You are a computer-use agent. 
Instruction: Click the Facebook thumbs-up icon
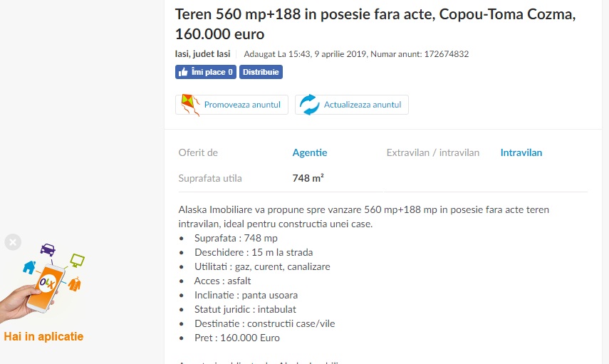183,72
